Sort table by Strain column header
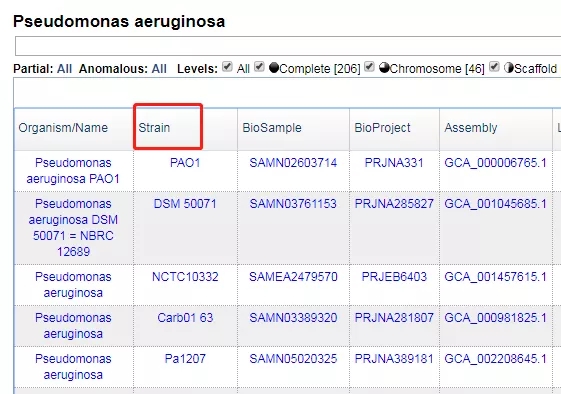Viewport: 561px width, 394px height. click(x=154, y=128)
